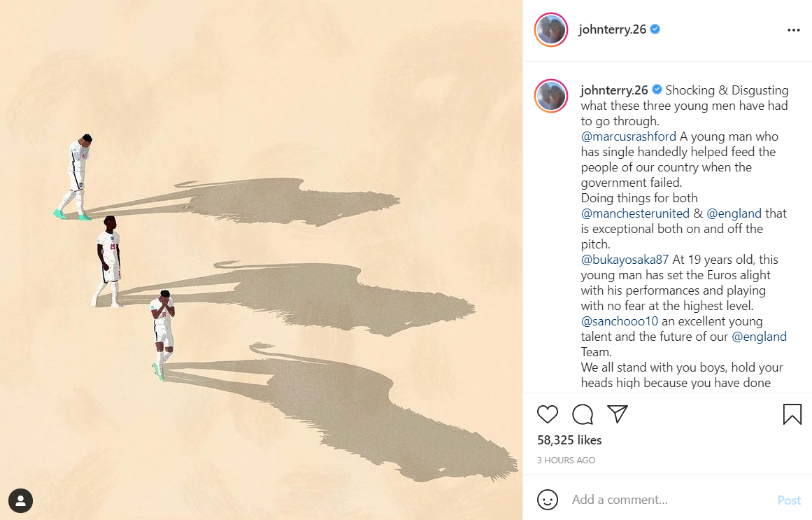The width and height of the screenshot is (812, 520).
Task: Open the @manchesterunited mention
Action: point(635,213)
